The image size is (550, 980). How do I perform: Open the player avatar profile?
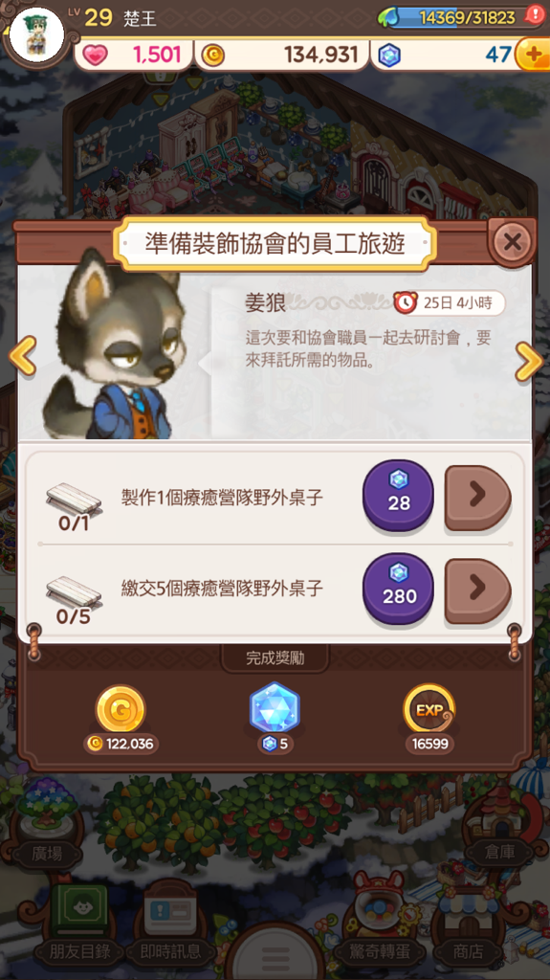tap(37, 34)
